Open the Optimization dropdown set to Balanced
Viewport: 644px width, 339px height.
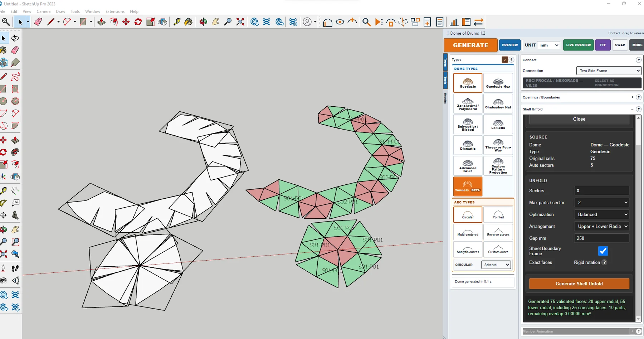click(x=602, y=214)
